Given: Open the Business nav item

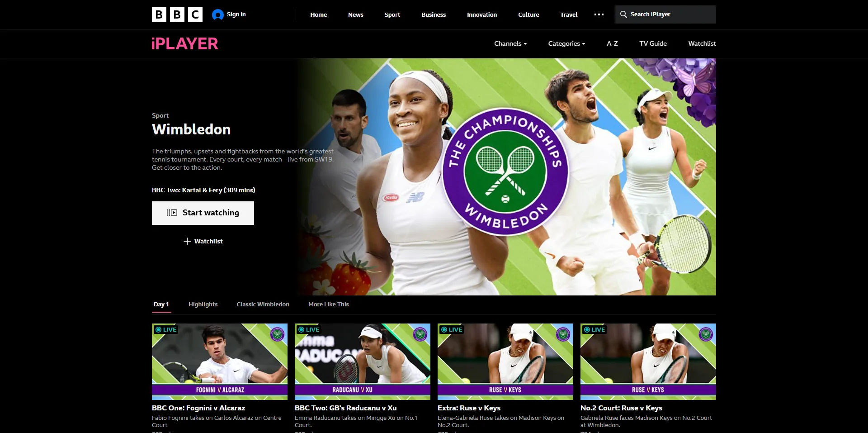Looking at the screenshot, I should [x=434, y=14].
